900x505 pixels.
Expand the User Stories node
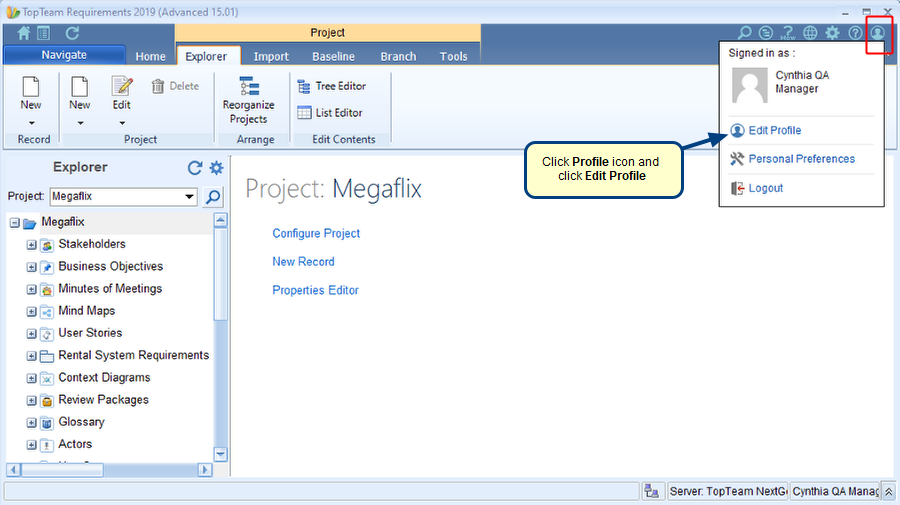pos(32,334)
